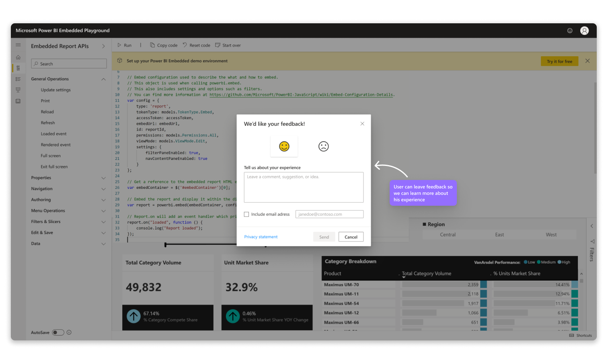Close the feedback dialog with X
Screen dimensions: 608x364
coord(362,124)
